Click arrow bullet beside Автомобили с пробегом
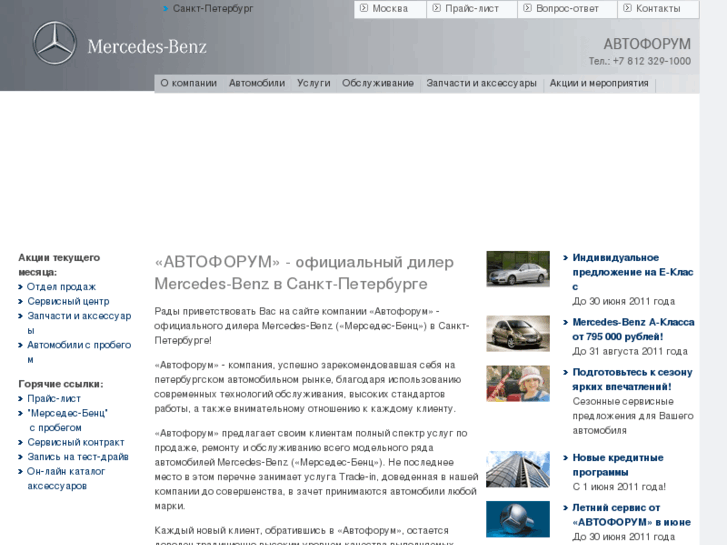The height and width of the screenshot is (545, 727). coord(20,345)
